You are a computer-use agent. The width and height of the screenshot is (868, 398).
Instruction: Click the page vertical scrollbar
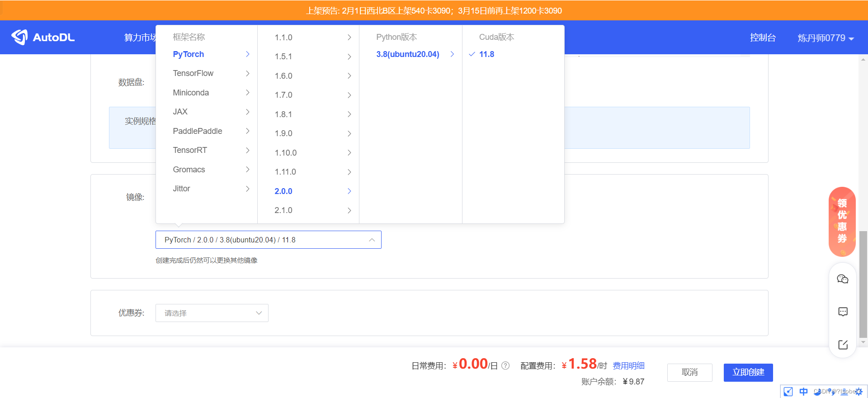pyautogui.click(x=863, y=284)
